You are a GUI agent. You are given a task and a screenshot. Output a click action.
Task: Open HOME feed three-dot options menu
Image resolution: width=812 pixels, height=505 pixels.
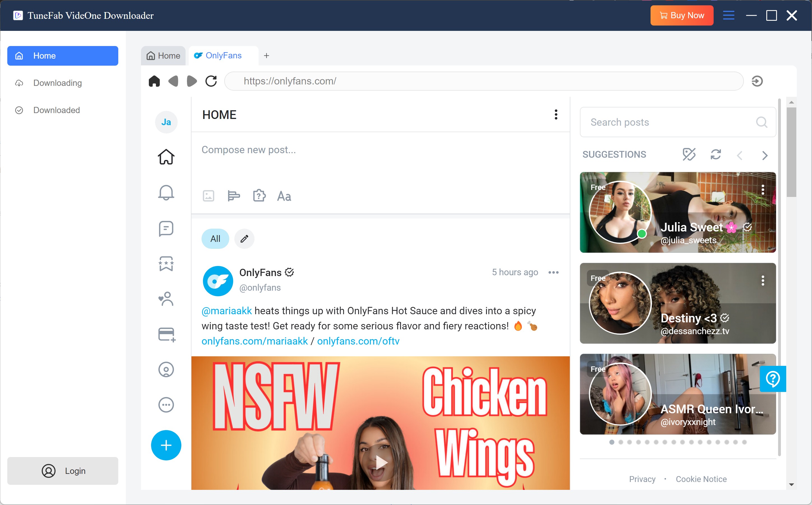[x=556, y=114]
